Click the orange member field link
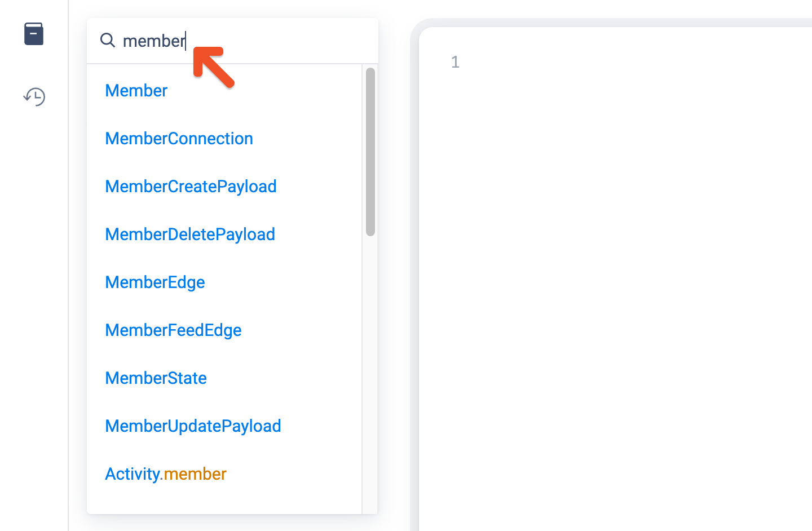The width and height of the screenshot is (812, 531). pyautogui.click(x=195, y=474)
